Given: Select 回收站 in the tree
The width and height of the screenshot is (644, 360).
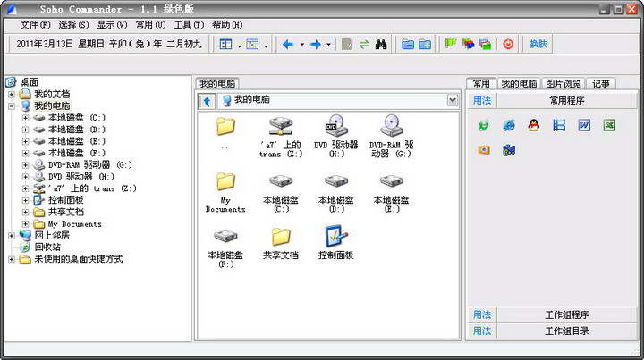Looking at the screenshot, I should tap(47, 247).
